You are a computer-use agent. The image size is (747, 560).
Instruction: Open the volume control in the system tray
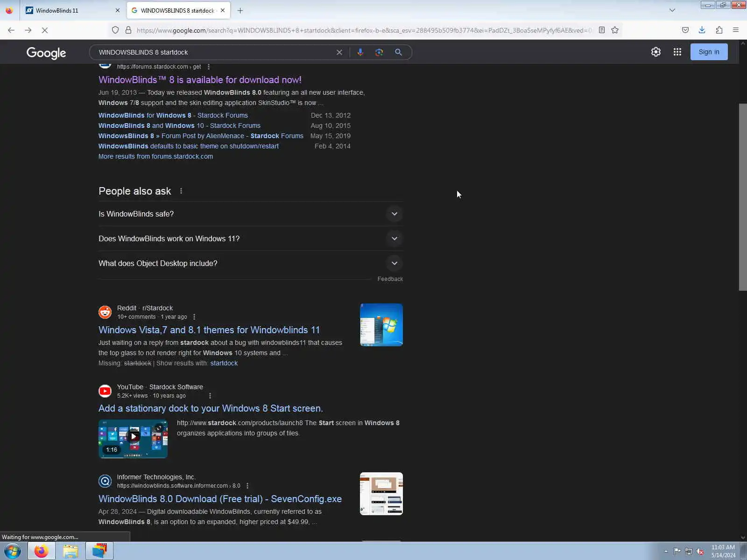[x=700, y=552]
